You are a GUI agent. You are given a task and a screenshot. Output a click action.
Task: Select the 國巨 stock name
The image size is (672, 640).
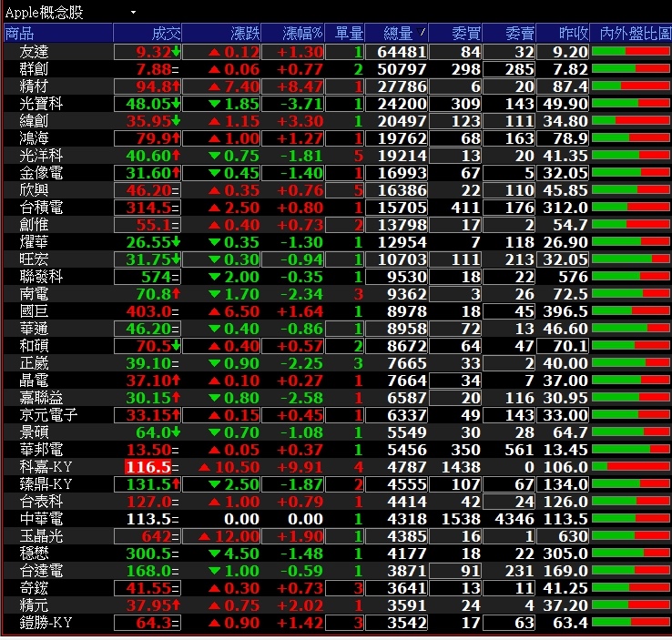34,311
